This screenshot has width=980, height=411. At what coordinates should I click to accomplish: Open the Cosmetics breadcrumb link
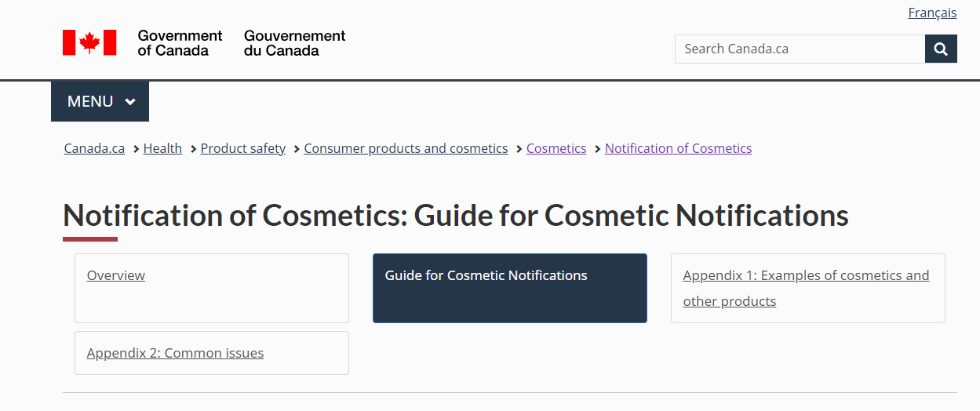click(556, 148)
